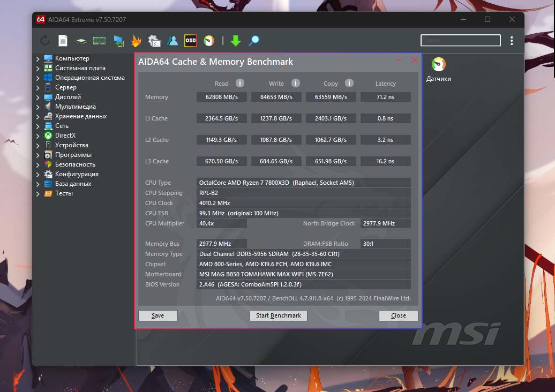This screenshot has width=555, height=392.
Task: Click the Copy info icon
Action: click(x=349, y=83)
